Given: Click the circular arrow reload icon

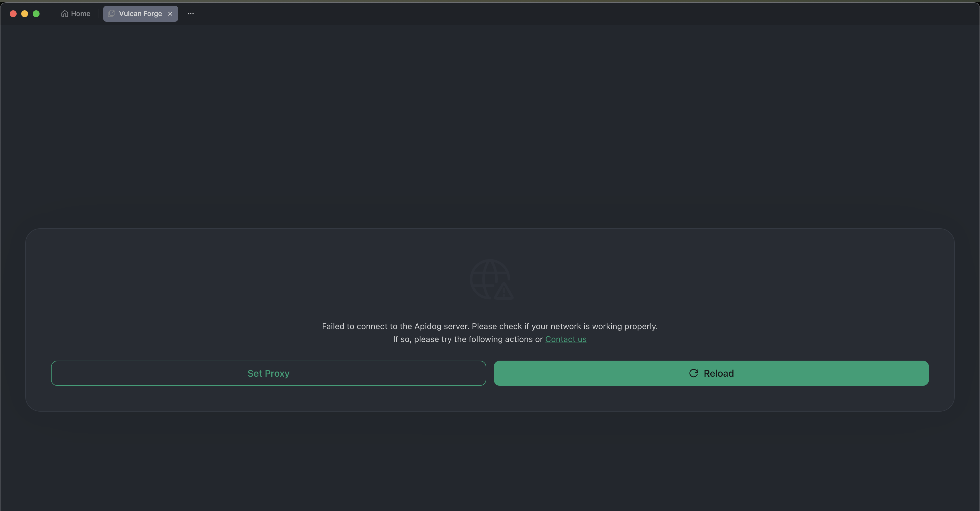Looking at the screenshot, I should [693, 373].
